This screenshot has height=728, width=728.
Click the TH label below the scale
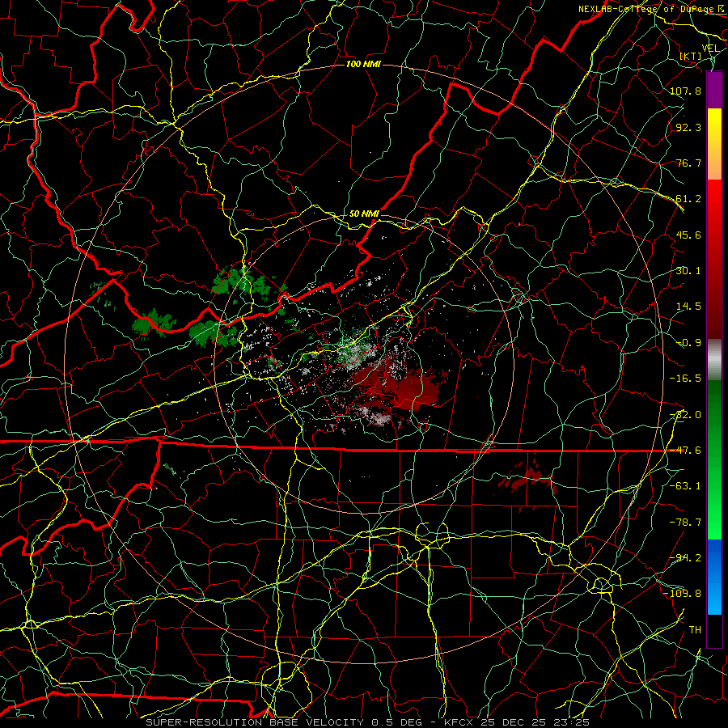(x=695, y=630)
